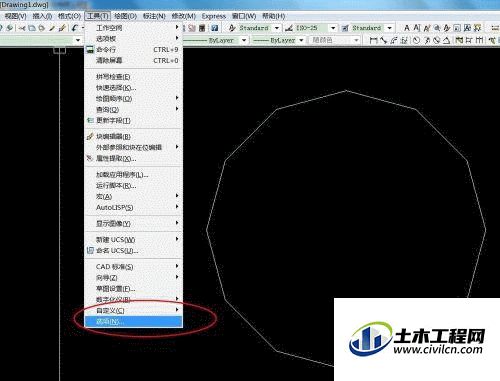Expand the 选项板 submenu

(133, 39)
